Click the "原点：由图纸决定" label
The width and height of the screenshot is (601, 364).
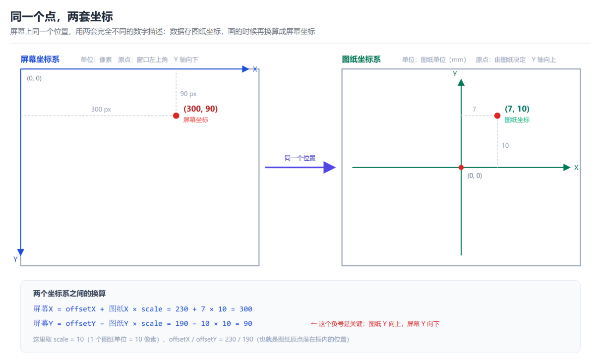(x=500, y=60)
